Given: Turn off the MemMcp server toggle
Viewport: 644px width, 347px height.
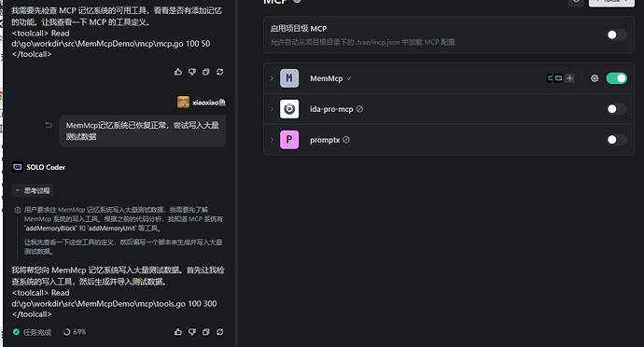Looking at the screenshot, I should 616,78.
